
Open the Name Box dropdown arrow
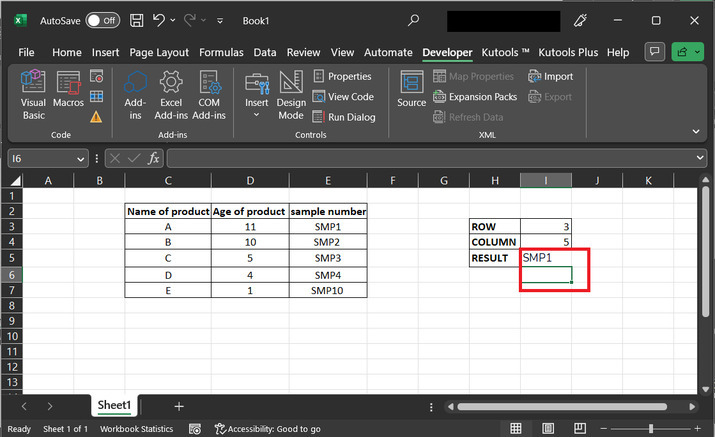[x=81, y=158]
